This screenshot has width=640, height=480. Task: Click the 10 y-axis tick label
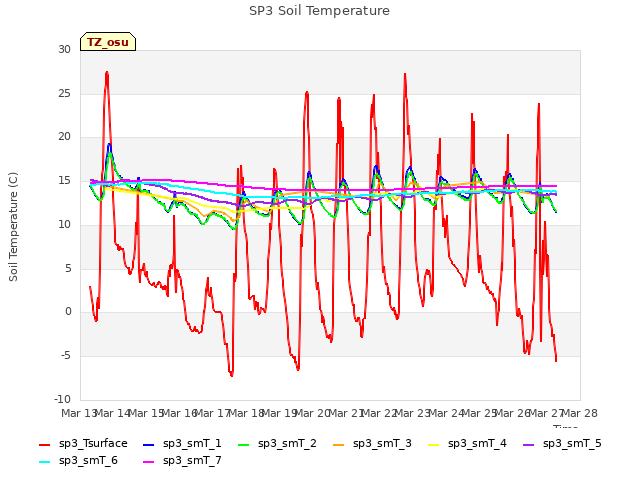pos(64,224)
